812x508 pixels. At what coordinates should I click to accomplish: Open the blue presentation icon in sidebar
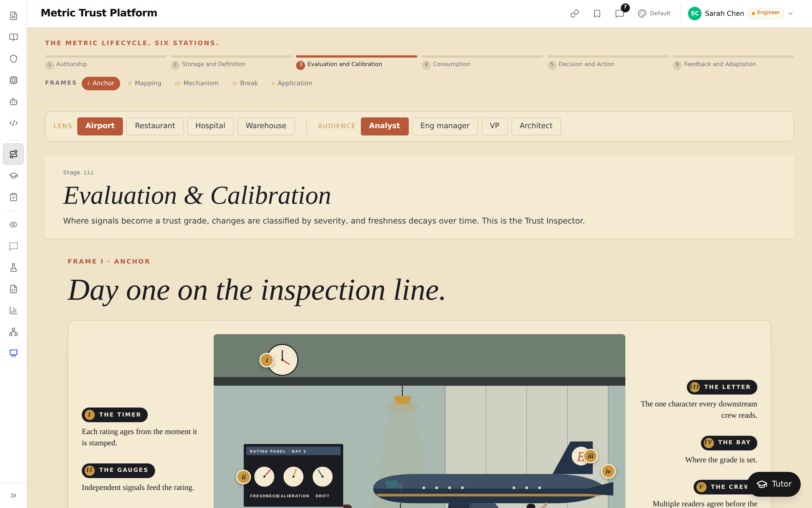pyautogui.click(x=14, y=353)
